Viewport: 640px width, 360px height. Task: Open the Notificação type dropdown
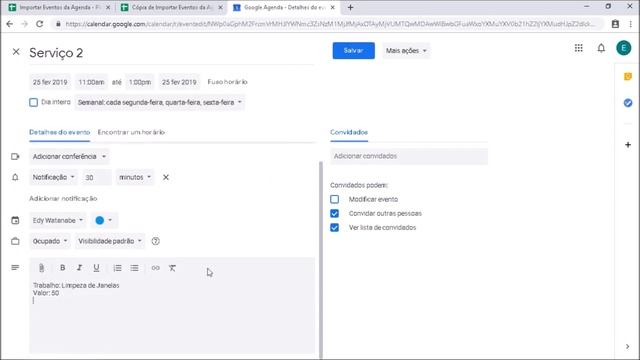[54, 177]
